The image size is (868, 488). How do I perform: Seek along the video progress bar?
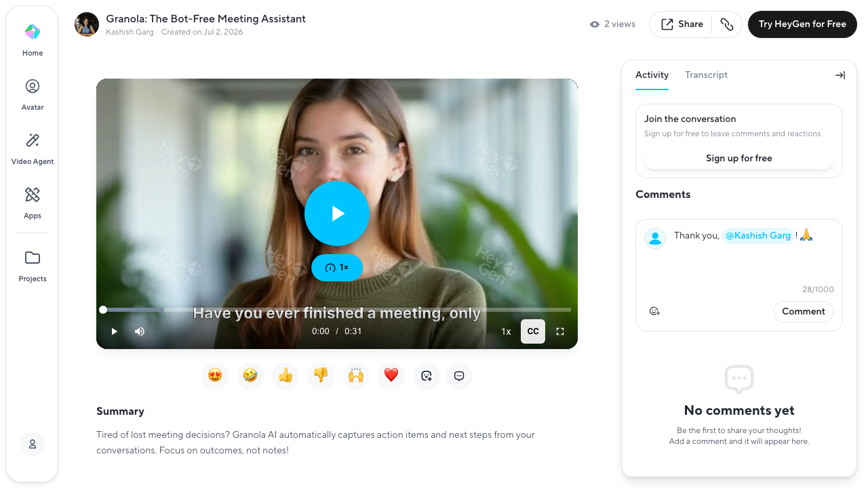click(x=337, y=310)
